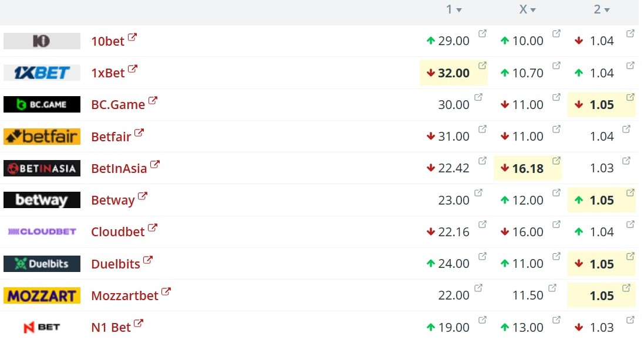644x340 pixels.
Task: Click the external link icon beside BC.Game name
Action: click(x=153, y=100)
